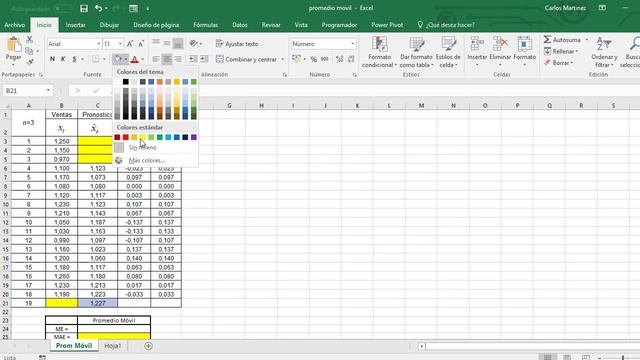Click the Autosuma button

pos(562,40)
